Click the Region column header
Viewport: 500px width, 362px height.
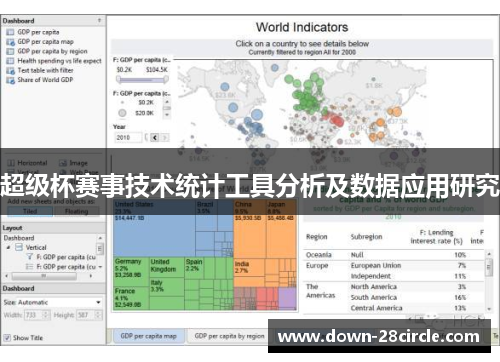[317, 237]
